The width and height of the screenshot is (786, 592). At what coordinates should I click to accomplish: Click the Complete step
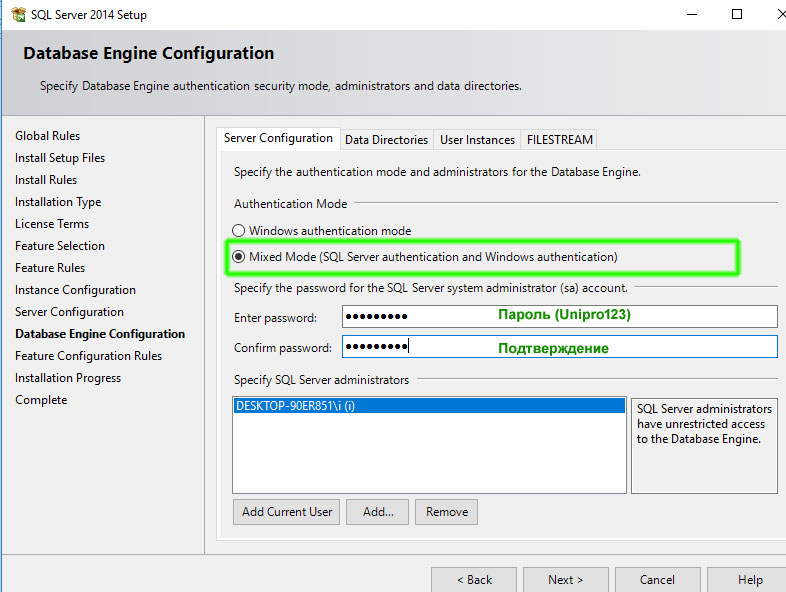pos(41,400)
